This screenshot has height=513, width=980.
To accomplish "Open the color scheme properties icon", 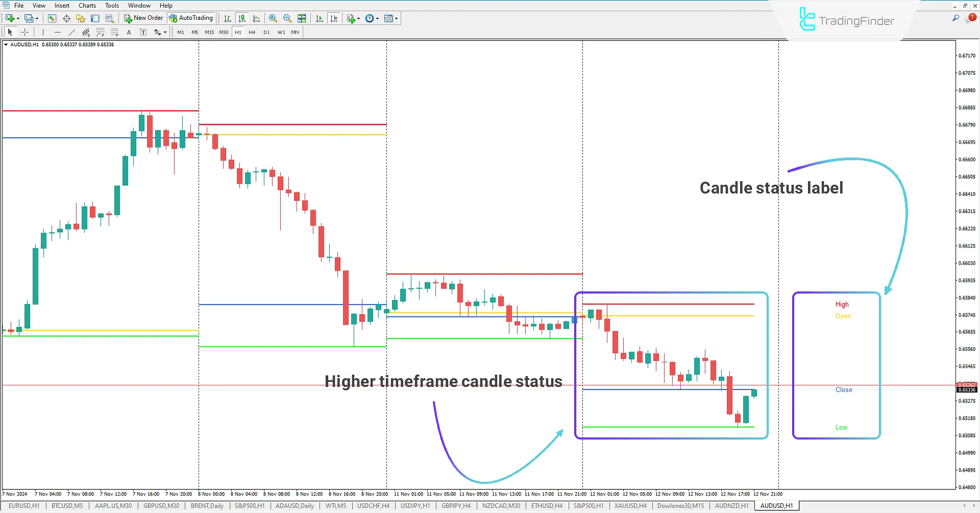I will point(389,18).
